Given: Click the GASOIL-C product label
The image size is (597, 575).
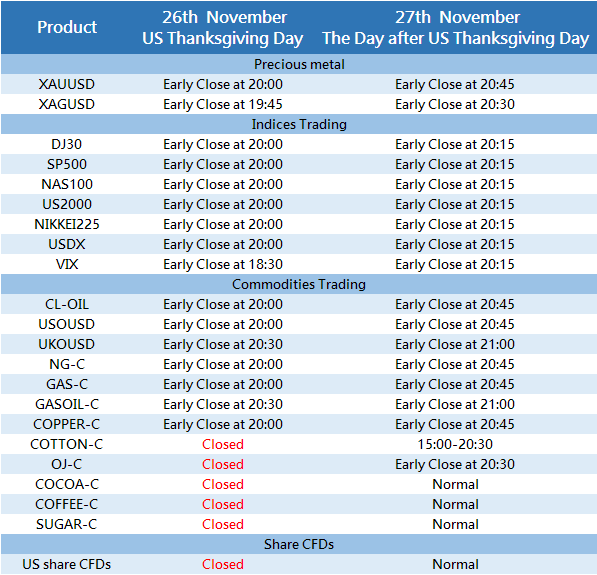Looking at the screenshot, I should coord(67,404).
